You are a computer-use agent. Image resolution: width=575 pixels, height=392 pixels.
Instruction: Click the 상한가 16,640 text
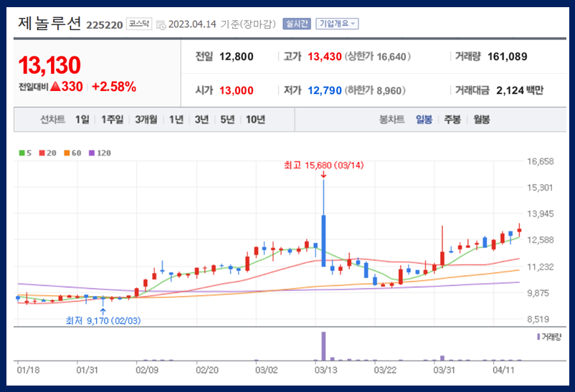(378, 57)
